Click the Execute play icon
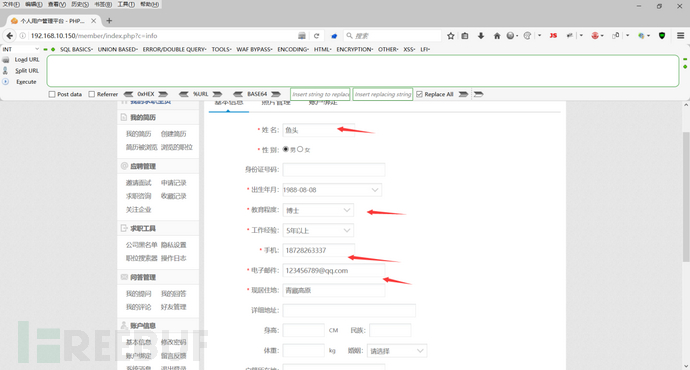Screen dimensions: 690x370 [6, 81]
